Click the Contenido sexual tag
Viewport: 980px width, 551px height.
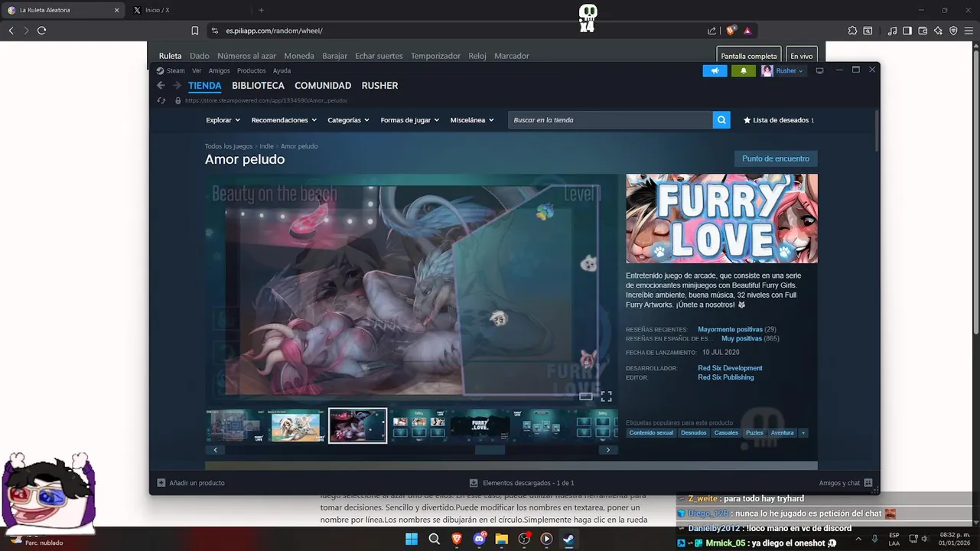[x=651, y=432]
